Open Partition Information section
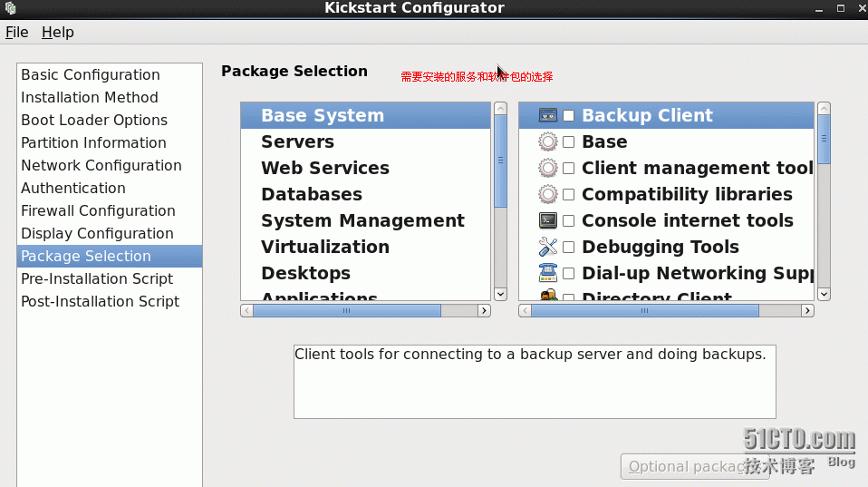Screen dimensions: 868x487 [110, 143]
